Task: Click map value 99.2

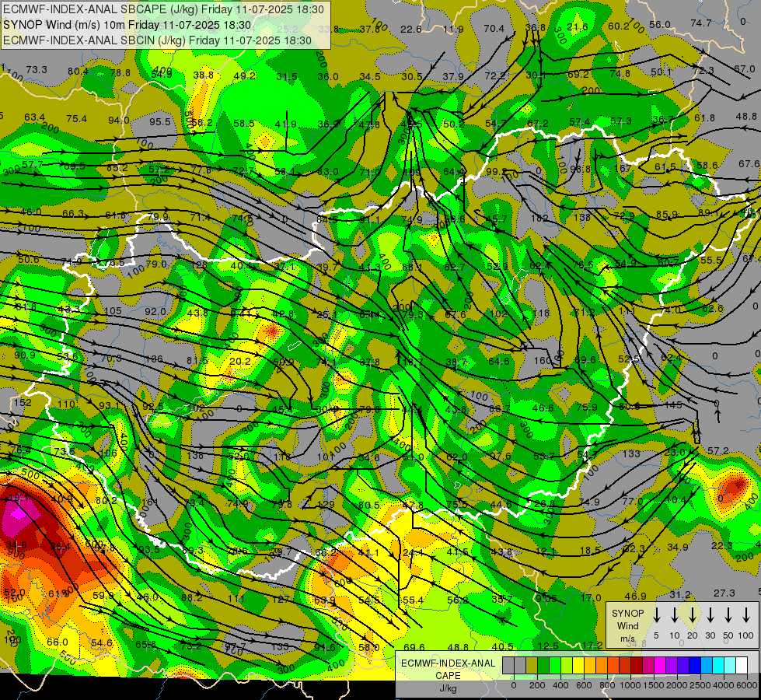Action: coord(496,171)
